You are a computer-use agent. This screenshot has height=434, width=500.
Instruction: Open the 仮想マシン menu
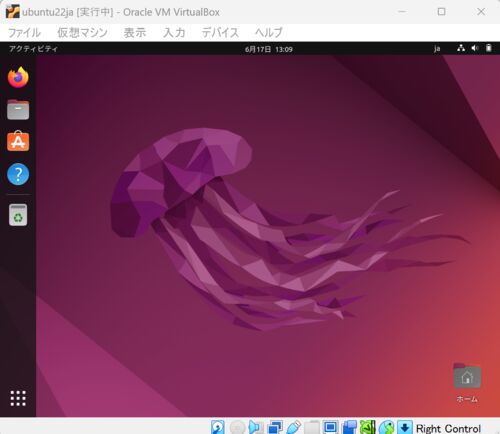pyautogui.click(x=82, y=32)
